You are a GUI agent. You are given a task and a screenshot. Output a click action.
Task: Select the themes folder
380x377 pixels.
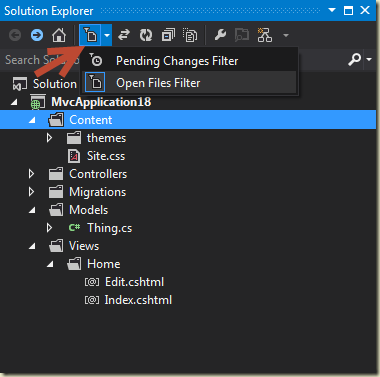106,138
